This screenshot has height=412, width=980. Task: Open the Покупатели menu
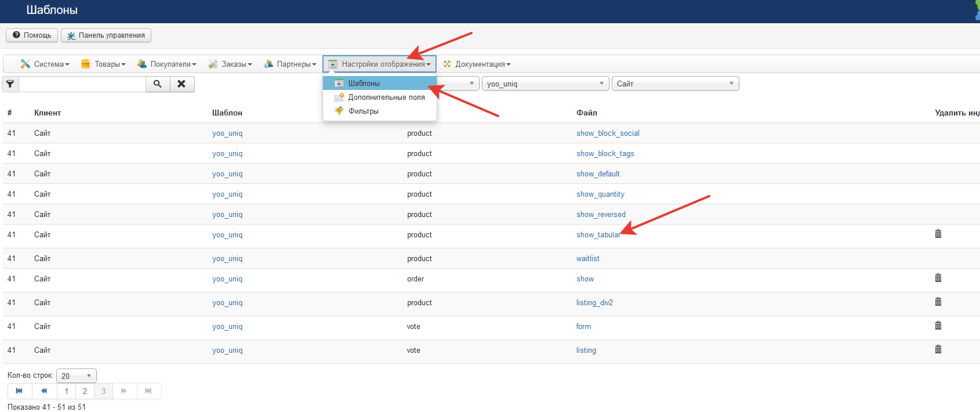[167, 64]
